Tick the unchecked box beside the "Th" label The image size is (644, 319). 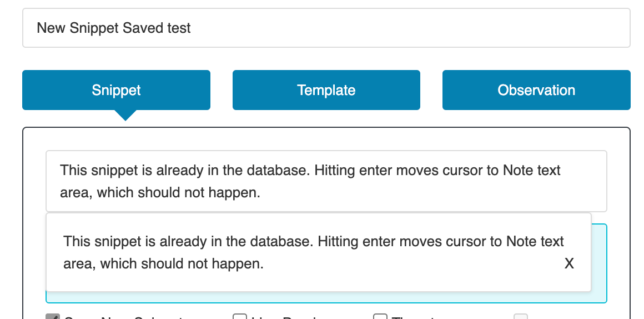pyautogui.click(x=380, y=317)
